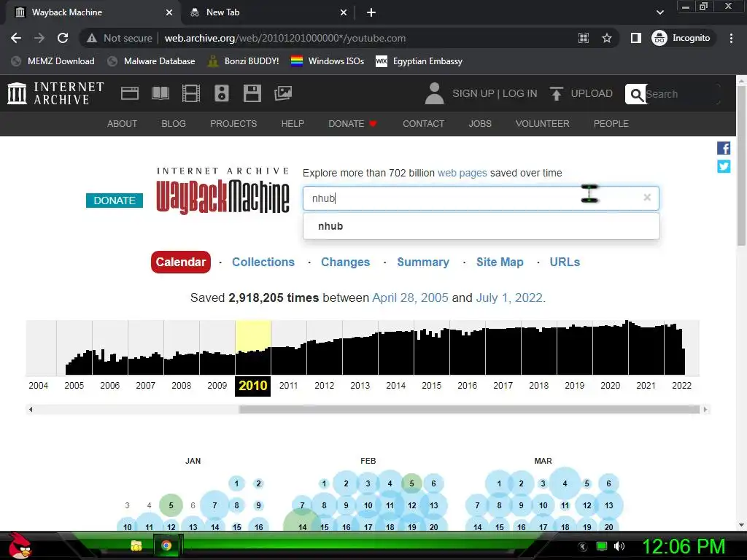747x560 pixels.
Task: Click timeline horizontal scrollbar thumb
Action: 469,409
